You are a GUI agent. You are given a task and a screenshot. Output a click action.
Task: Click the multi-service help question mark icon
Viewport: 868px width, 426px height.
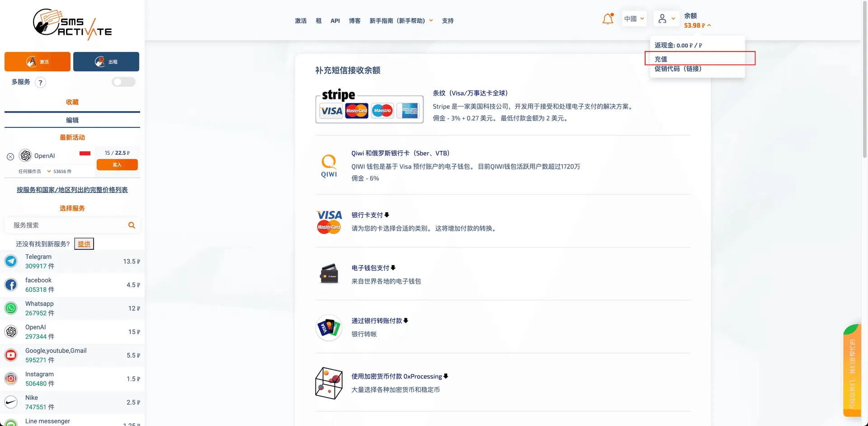(x=40, y=82)
